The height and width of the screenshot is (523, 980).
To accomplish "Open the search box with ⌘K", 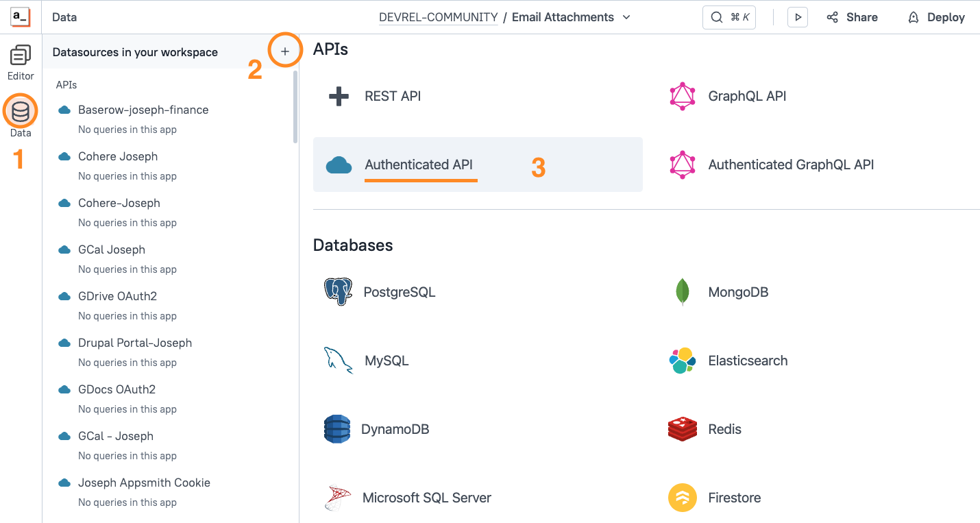I will click(x=729, y=17).
